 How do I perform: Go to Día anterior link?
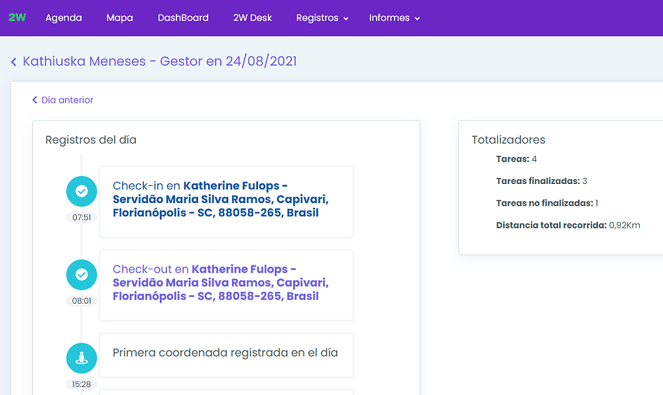click(x=63, y=100)
